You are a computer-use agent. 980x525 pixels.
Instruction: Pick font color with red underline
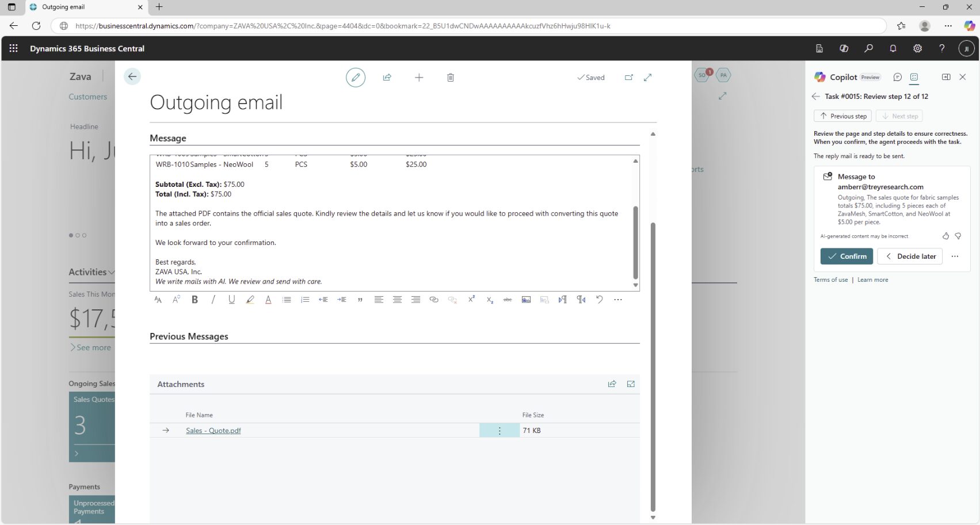(x=268, y=300)
